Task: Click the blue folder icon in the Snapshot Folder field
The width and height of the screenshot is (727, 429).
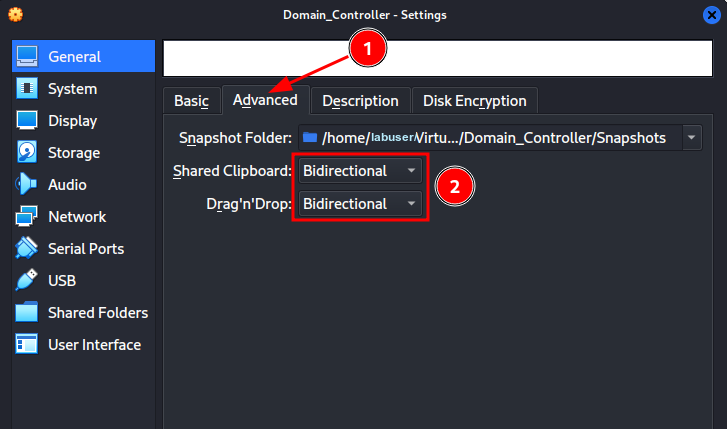Action: 310,137
